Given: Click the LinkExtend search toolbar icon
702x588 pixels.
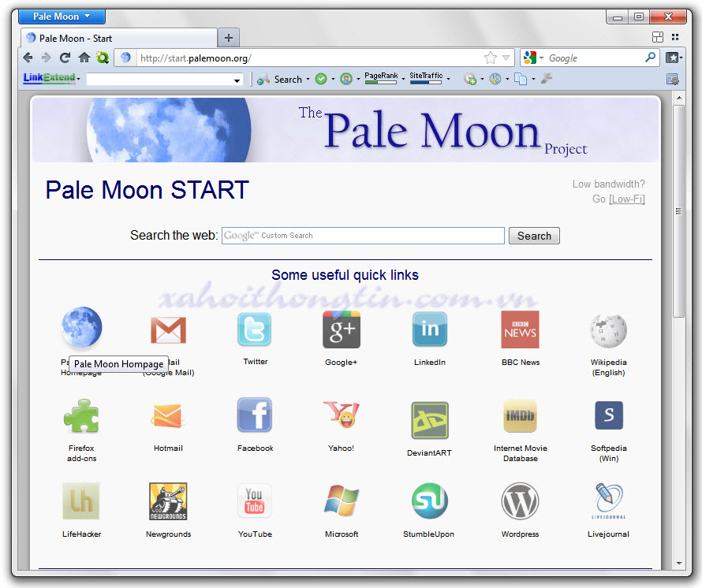Looking at the screenshot, I should tap(263, 79).
